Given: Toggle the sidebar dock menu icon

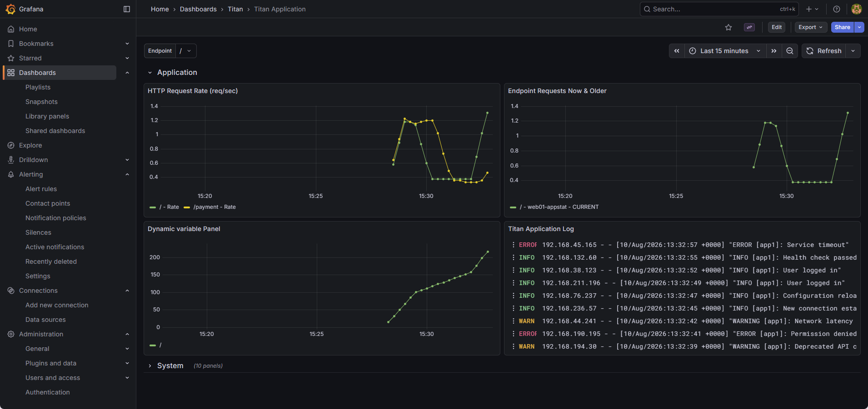Looking at the screenshot, I should [127, 9].
